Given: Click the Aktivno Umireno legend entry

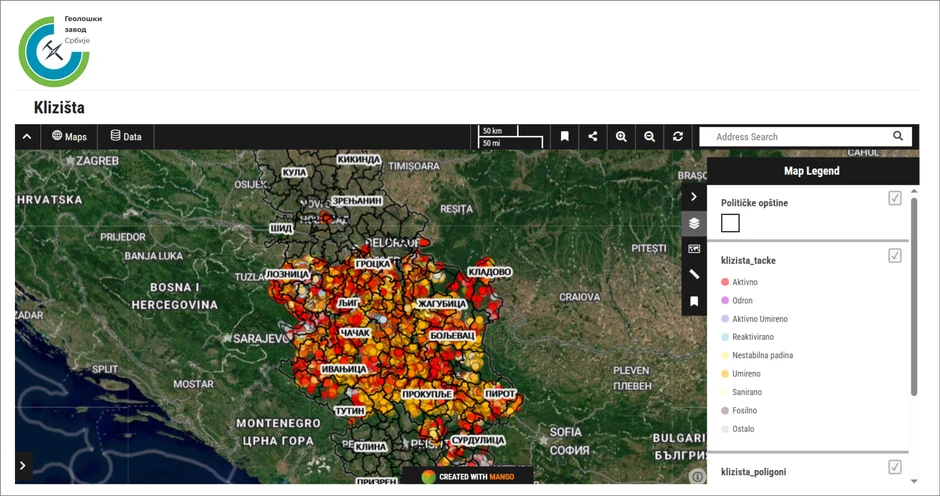Looking at the screenshot, I should point(754,319).
